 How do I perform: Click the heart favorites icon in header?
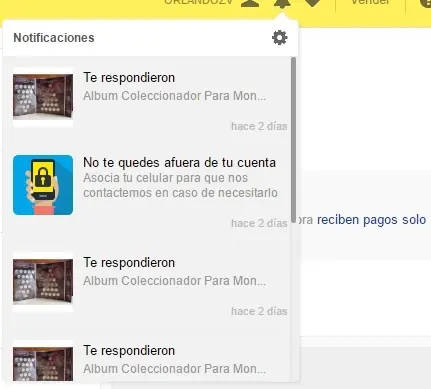coord(313,3)
